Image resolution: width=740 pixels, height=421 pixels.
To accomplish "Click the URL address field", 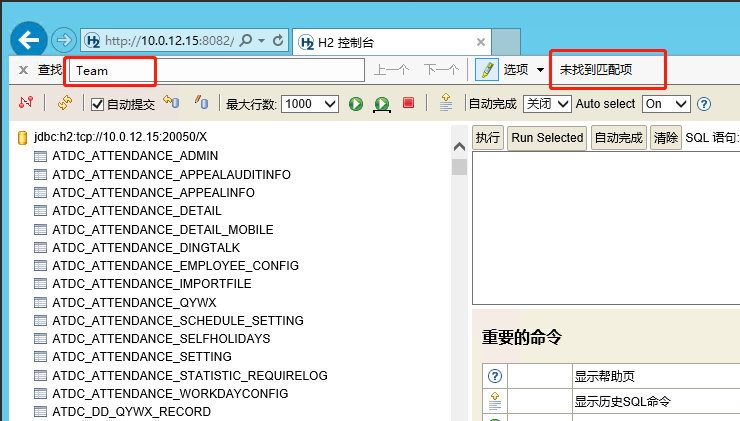I will (170, 41).
